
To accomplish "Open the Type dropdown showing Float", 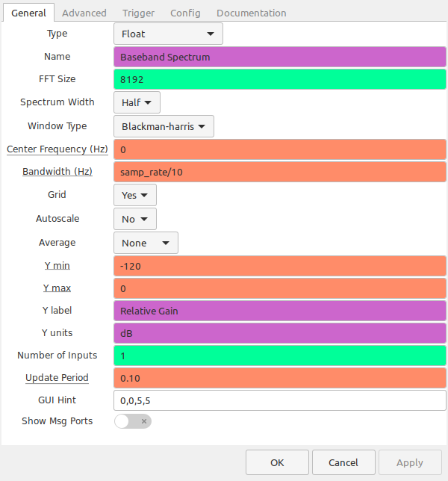I will click(x=168, y=34).
